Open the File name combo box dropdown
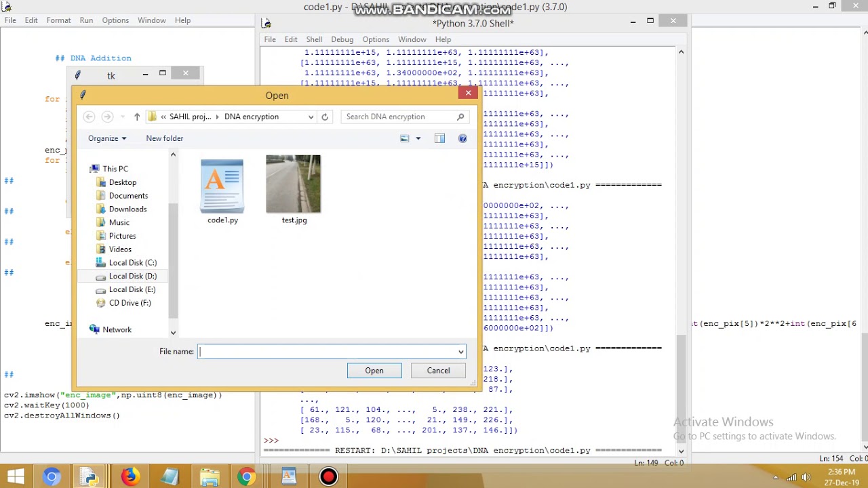This screenshot has height=488, width=868. click(x=461, y=351)
